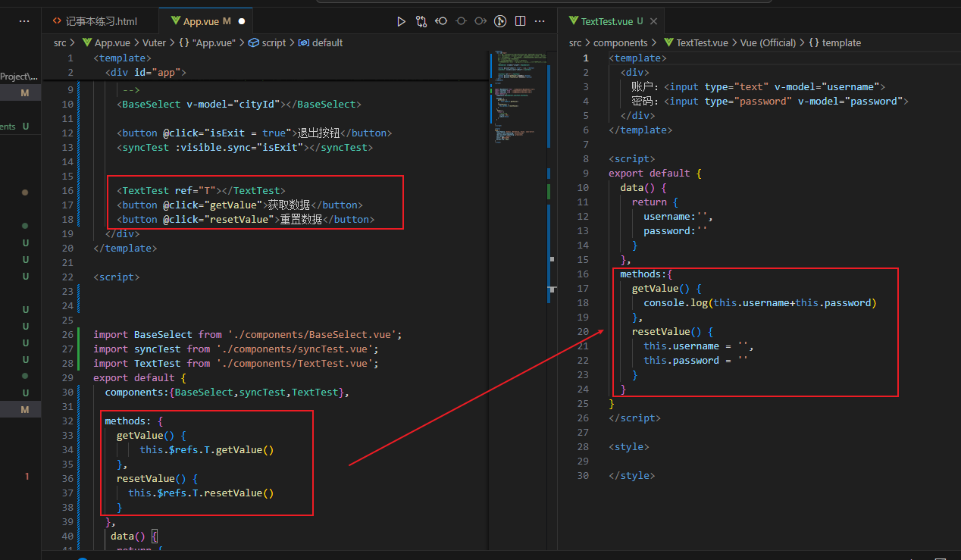Click the import BaseSelect line
The image size is (961, 560).
[248, 334]
